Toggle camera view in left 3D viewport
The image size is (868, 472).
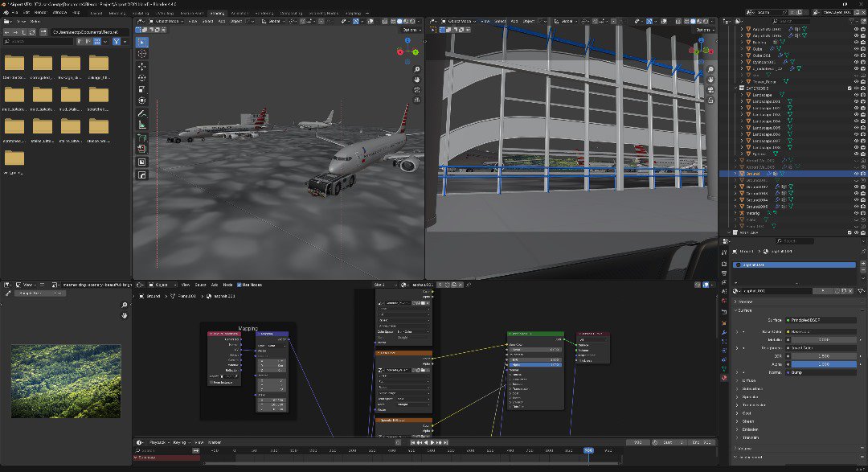tap(416, 90)
